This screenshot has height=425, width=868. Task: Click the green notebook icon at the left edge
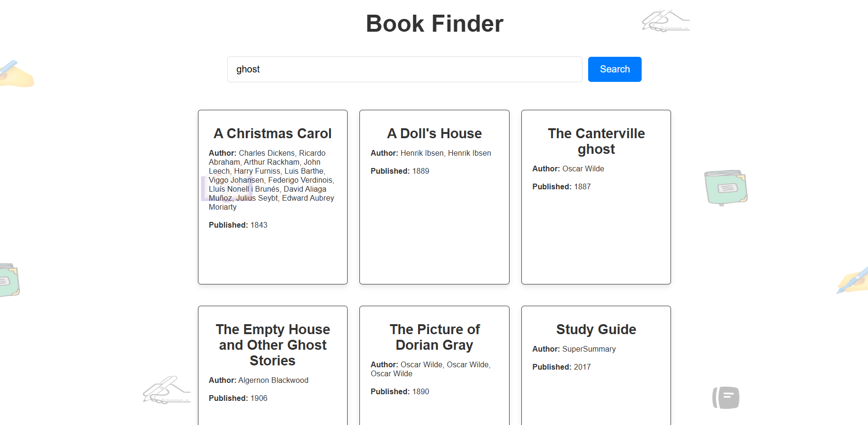(x=9, y=280)
